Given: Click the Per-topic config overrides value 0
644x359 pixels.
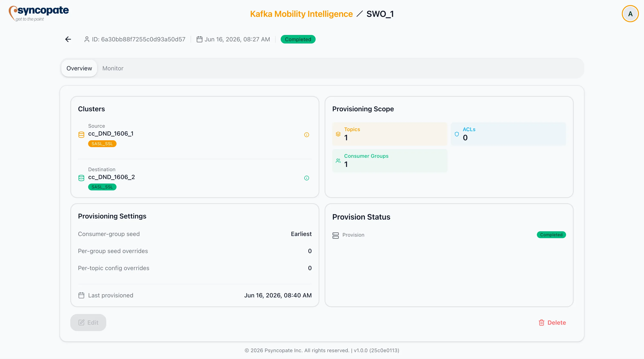Looking at the screenshot, I should point(310,268).
